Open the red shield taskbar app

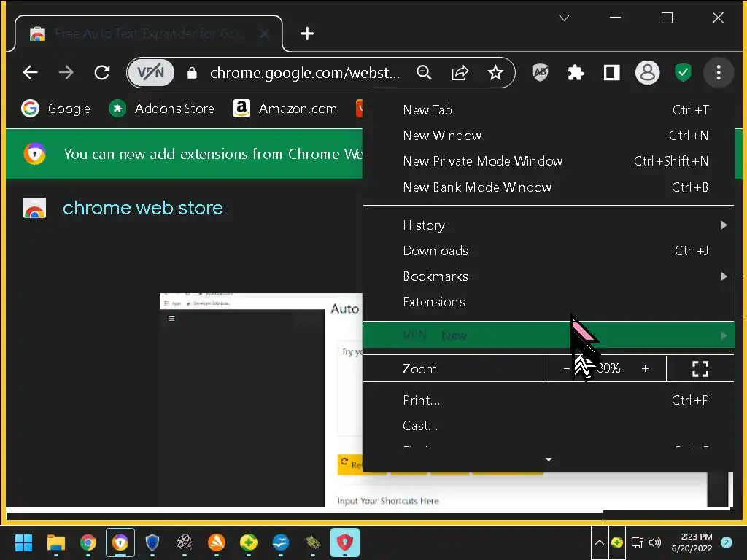345,542
